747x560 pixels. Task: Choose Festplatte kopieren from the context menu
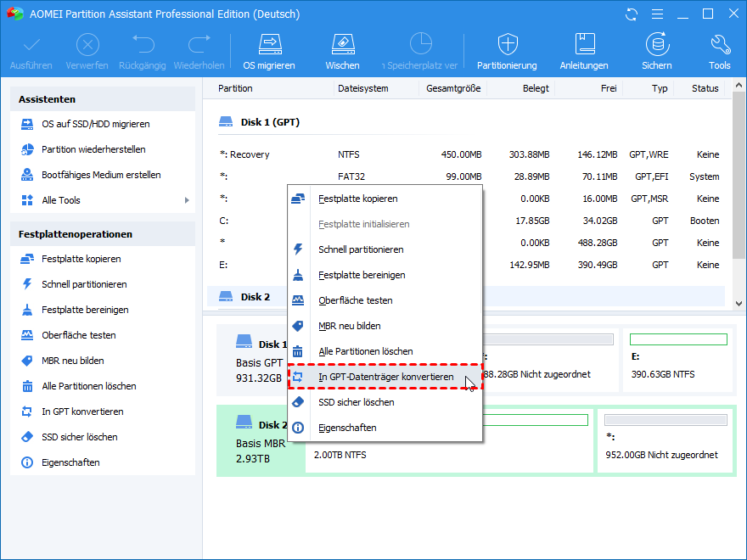coord(385,199)
